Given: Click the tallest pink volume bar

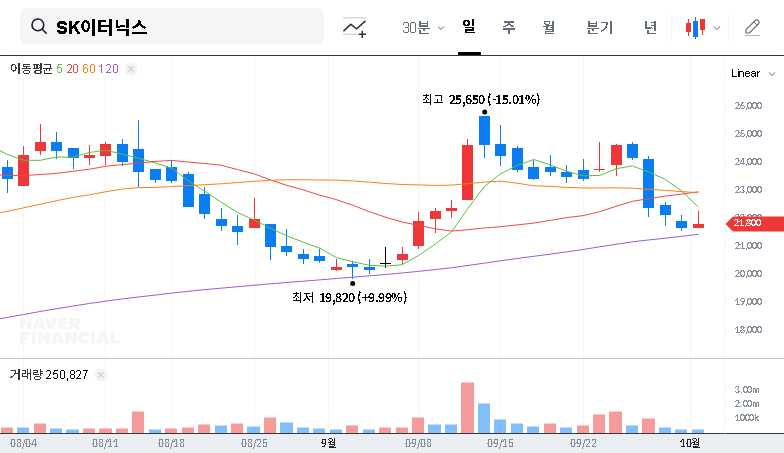Looking at the screenshot, I should [x=467, y=406].
